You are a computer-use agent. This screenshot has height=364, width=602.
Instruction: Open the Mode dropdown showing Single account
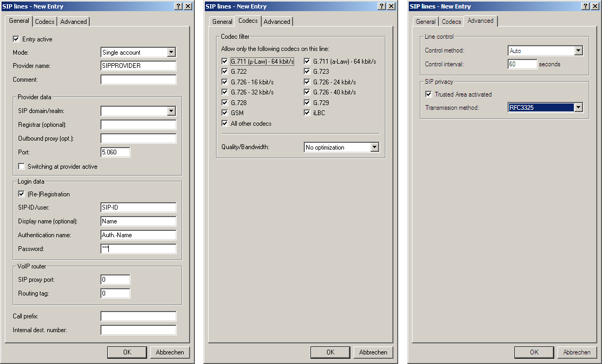coord(171,53)
